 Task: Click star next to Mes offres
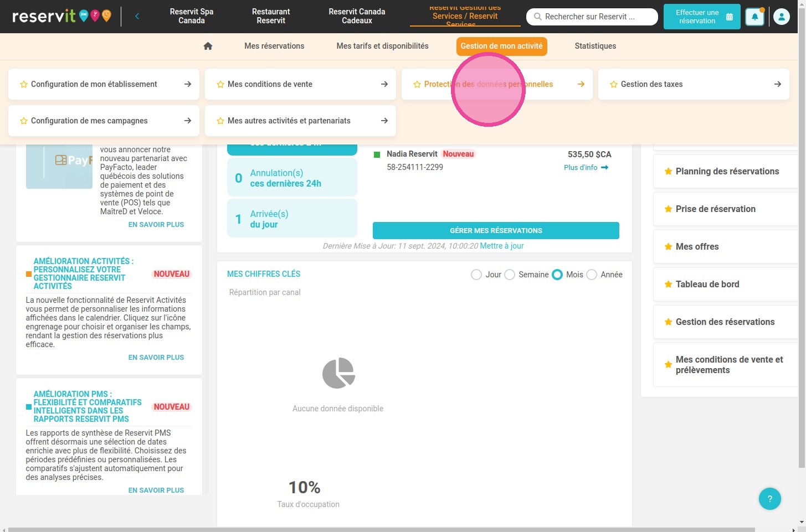(x=668, y=246)
